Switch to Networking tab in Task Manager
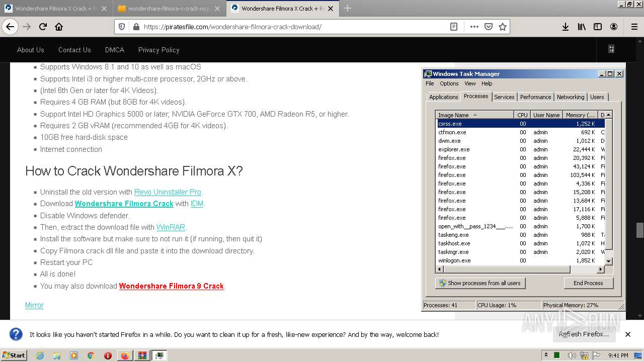 pyautogui.click(x=571, y=97)
